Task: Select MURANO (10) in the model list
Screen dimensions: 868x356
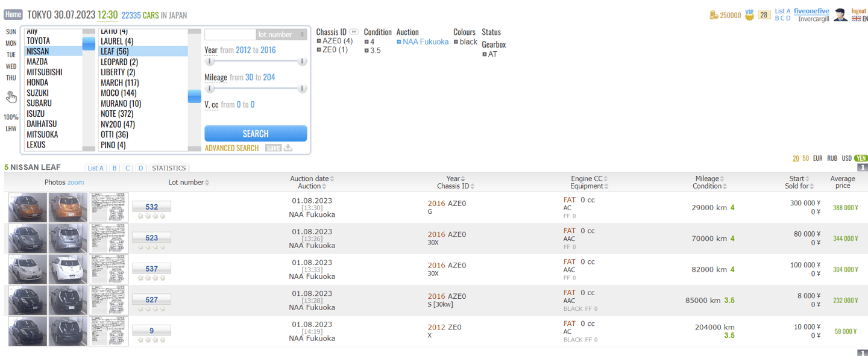Action: 143,104
